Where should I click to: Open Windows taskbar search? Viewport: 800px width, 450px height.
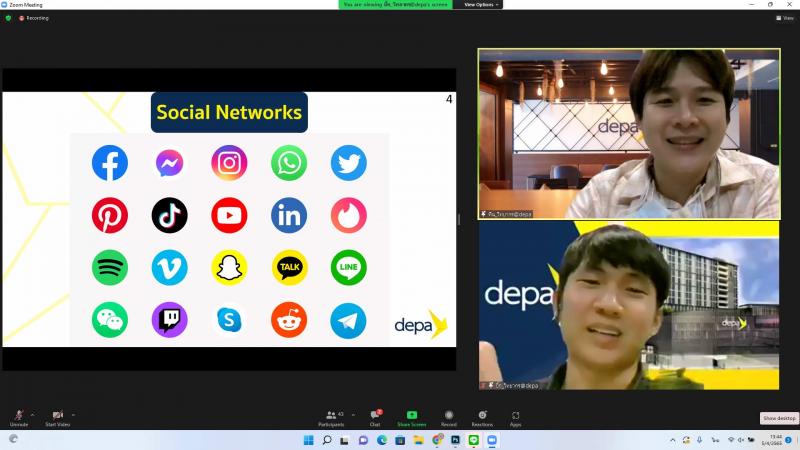point(327,440)
